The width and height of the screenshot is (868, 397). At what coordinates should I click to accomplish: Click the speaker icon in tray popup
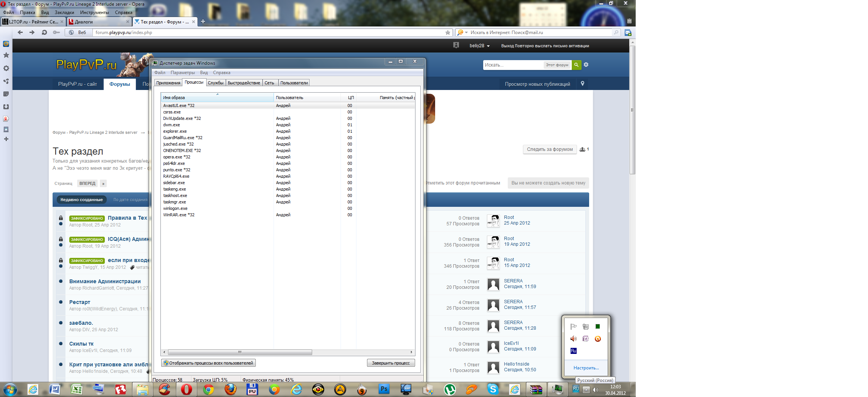(x=574, y=339)
